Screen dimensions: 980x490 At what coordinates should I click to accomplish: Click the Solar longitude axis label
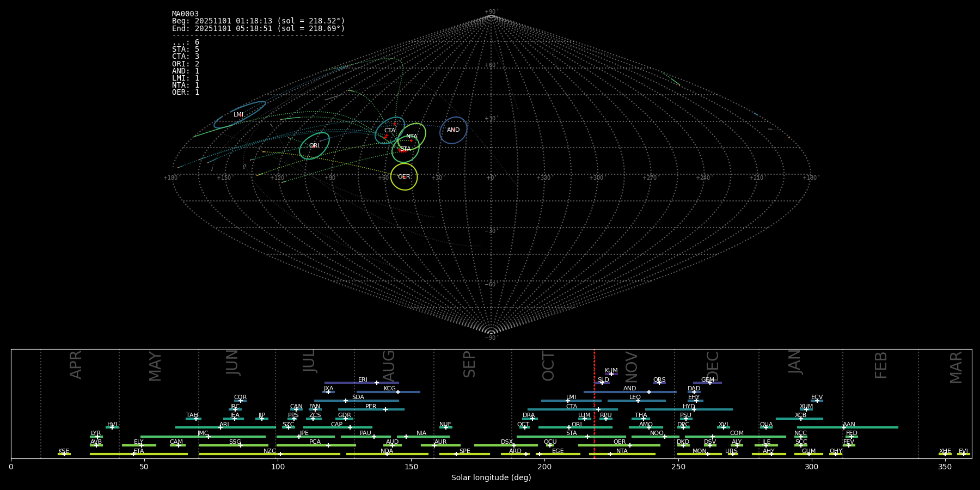point(491,478)
